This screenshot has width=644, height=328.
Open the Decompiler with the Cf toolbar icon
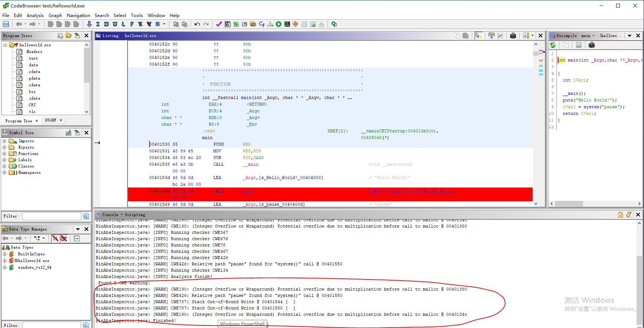pyautogui.click(x=262, y=24)
